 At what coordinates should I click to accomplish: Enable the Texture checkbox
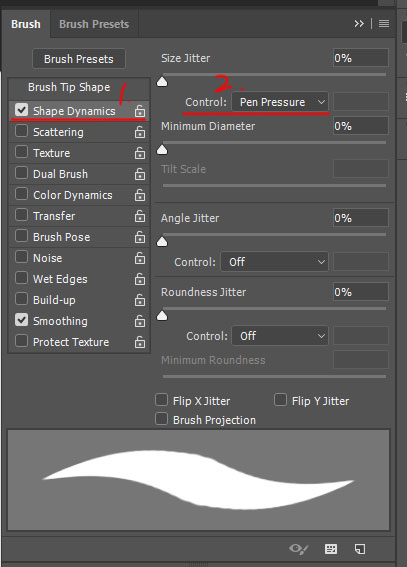coord(21,152)
